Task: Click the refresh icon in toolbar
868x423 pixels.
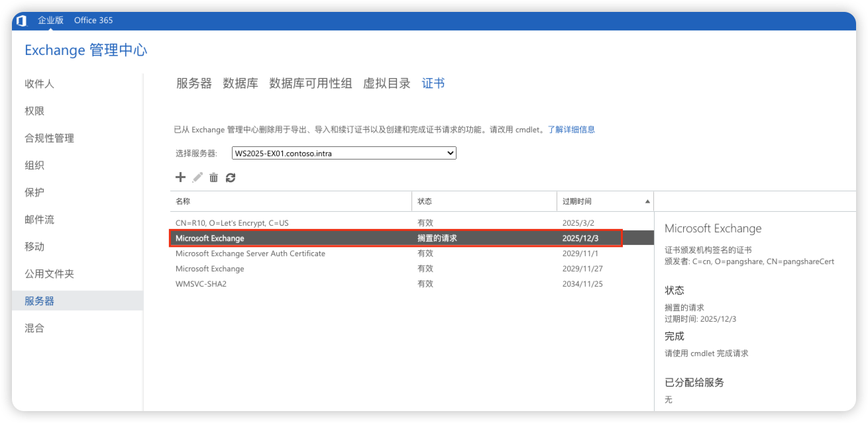Action: [x=231, y=177]
